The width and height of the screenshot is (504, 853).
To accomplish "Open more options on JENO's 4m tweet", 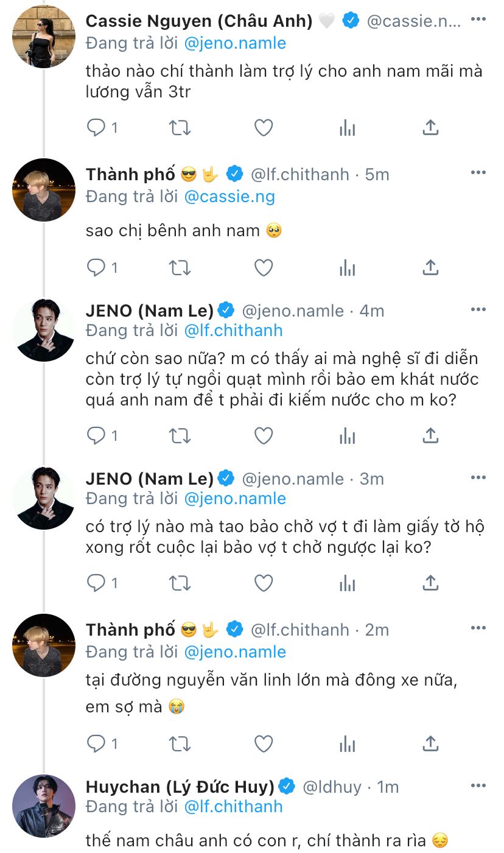I will [x=479, y=309].
